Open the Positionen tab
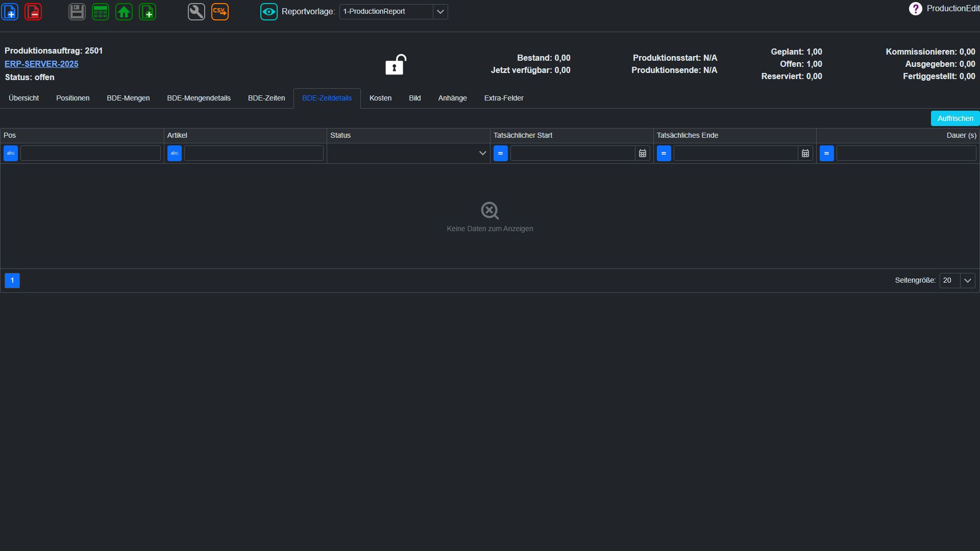The image size is (980, 551). pos(73,98)
